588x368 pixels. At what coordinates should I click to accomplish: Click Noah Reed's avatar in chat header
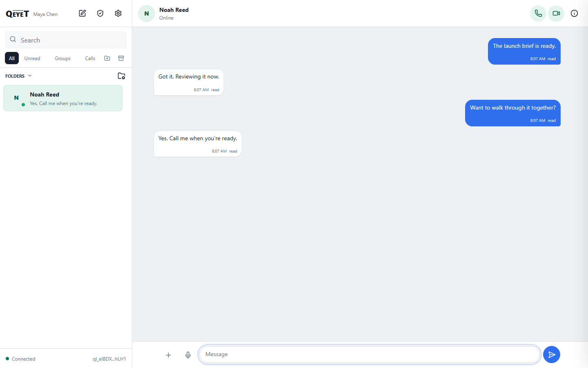(147, 13)
